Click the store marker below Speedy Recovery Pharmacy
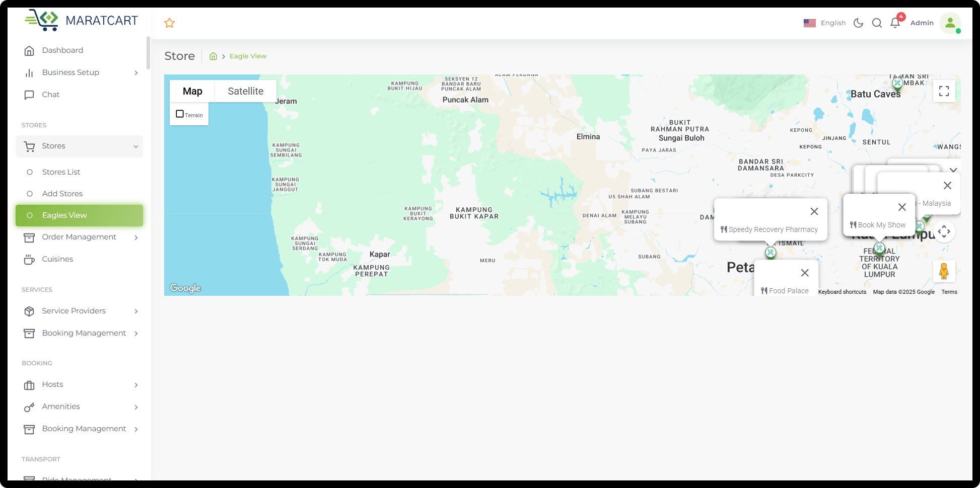 click(771, 253)
